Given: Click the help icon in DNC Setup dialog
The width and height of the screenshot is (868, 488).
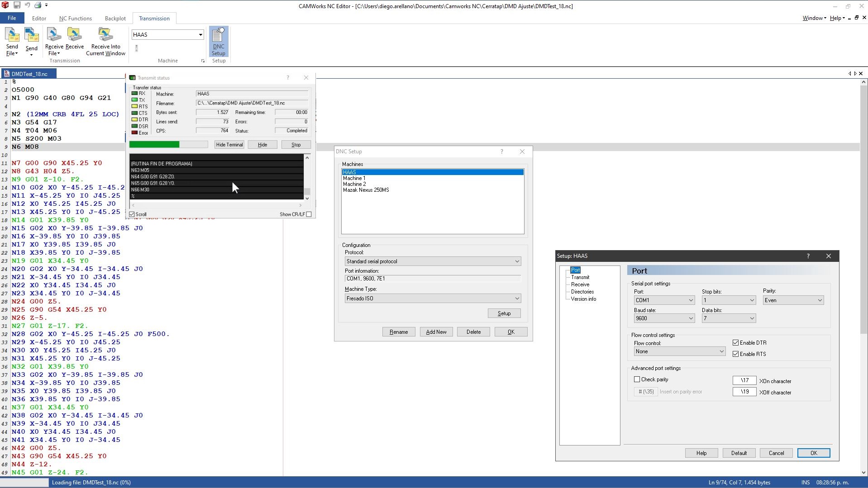Looking at the screenshot, I should click(x=501, y=152).
